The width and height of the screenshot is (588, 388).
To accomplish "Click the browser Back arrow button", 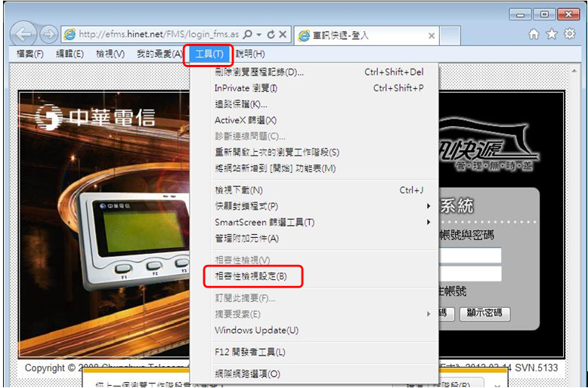I will coord(23,35).
